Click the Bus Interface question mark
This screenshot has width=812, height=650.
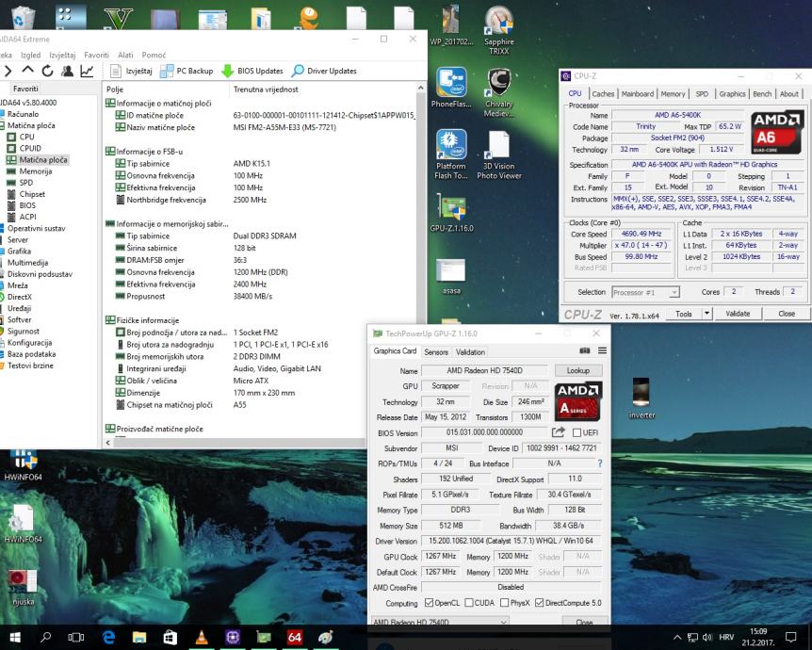pos(599,463)
